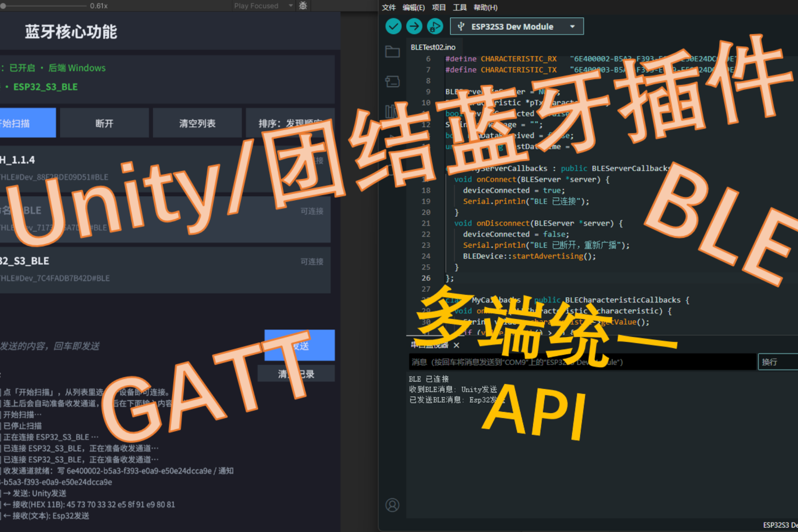
Task: Click the 开始扫描 scan button
Action: [28, 123]
